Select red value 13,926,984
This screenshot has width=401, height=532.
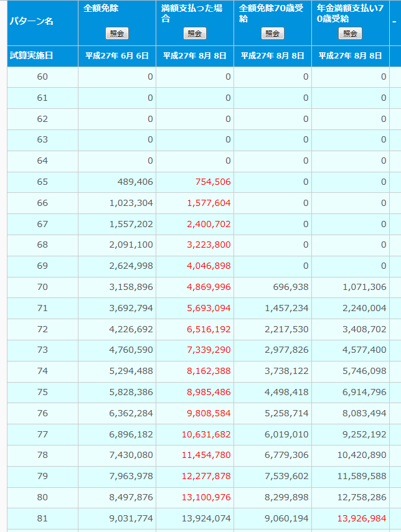[362, 518]
